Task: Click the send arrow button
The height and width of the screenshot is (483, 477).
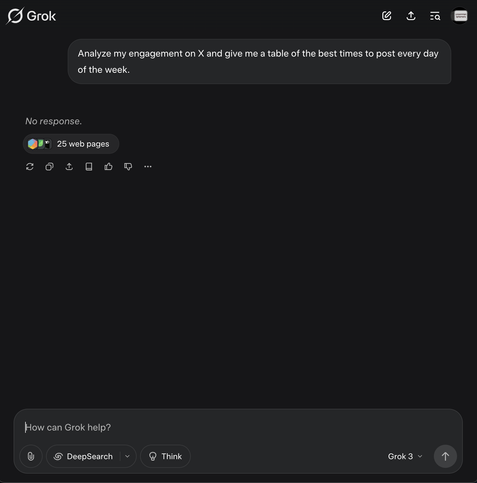Action: coord(445,456)
